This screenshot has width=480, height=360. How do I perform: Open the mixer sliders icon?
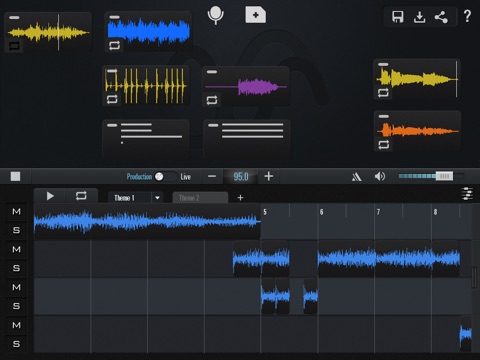(x=467, y=194)
